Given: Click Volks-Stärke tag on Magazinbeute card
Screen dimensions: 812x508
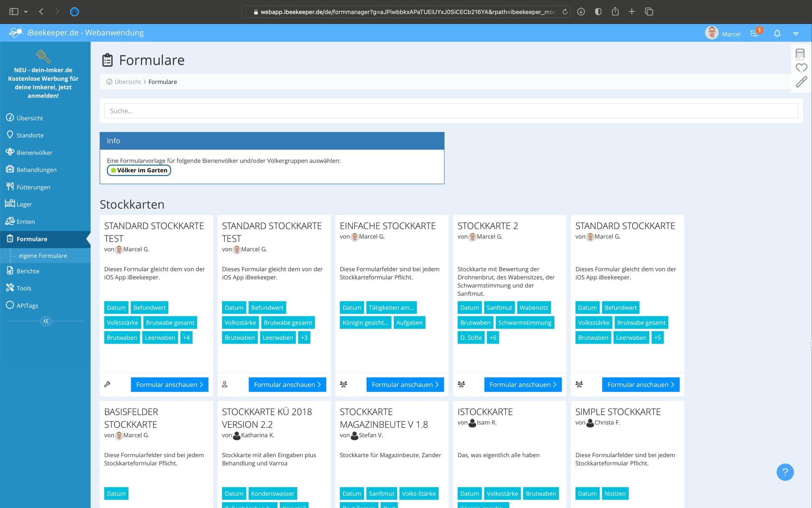Looking at the screenshot, I should (x=419, y=494).
